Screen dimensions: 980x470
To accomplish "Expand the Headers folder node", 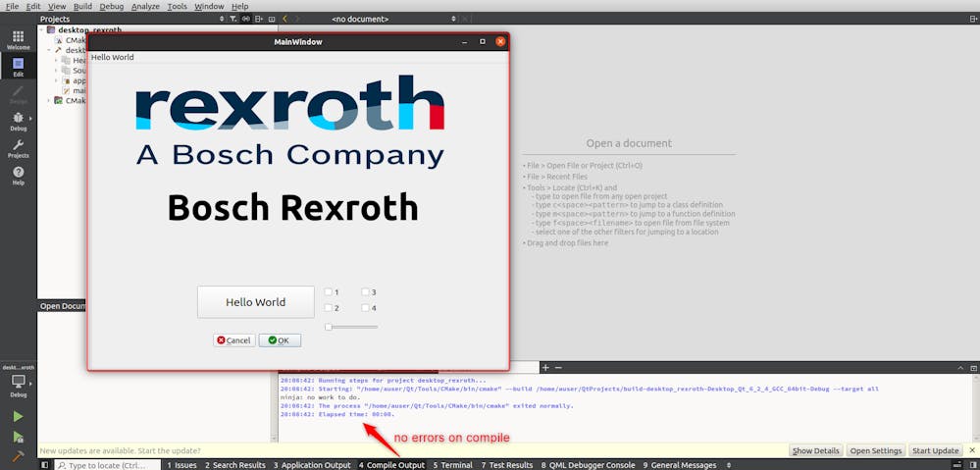I will pyautogui.click(x=56, y=61).
